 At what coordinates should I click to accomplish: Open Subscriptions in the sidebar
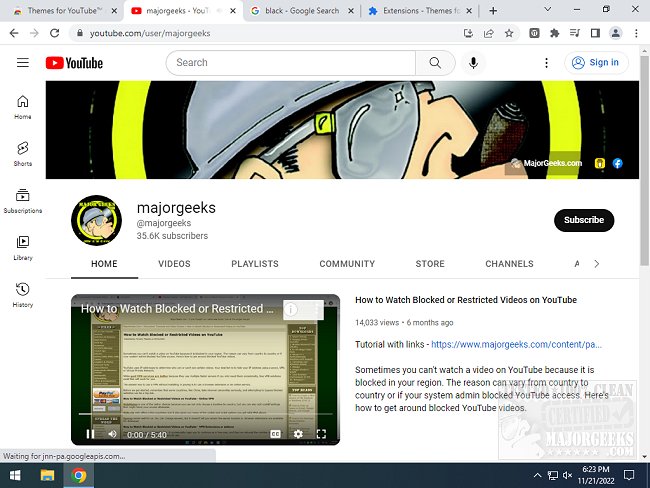[23, 201]
